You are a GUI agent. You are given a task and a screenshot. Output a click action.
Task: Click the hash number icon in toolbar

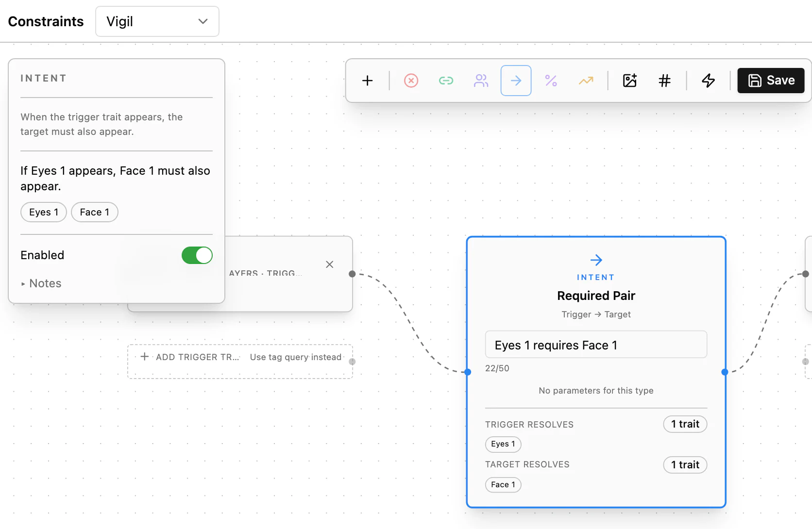coord(664,81)
